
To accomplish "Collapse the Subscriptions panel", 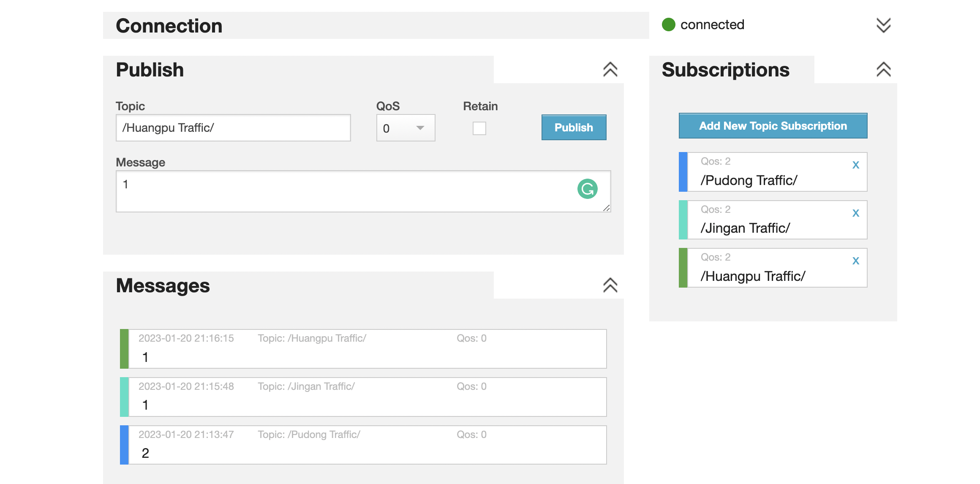I will tap(883, 70).
